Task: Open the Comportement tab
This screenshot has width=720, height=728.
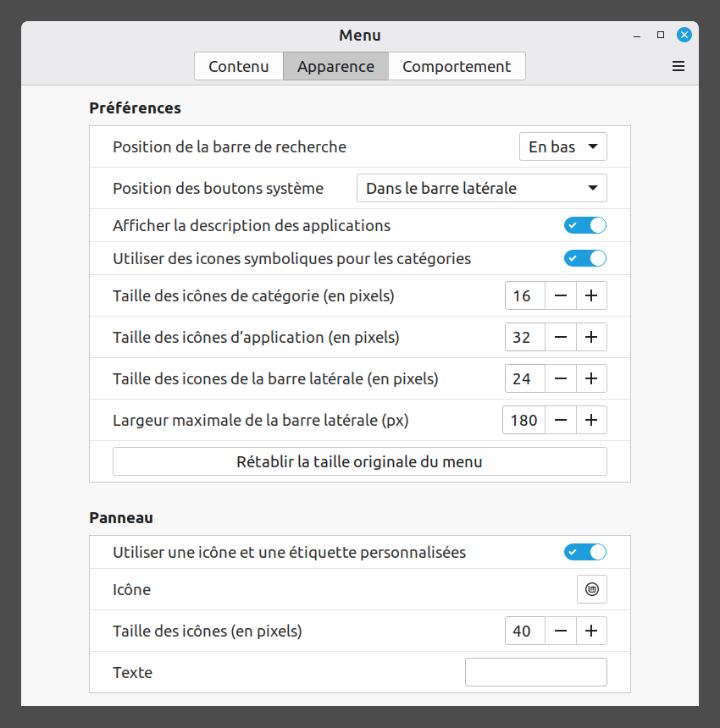Action: 457,66
